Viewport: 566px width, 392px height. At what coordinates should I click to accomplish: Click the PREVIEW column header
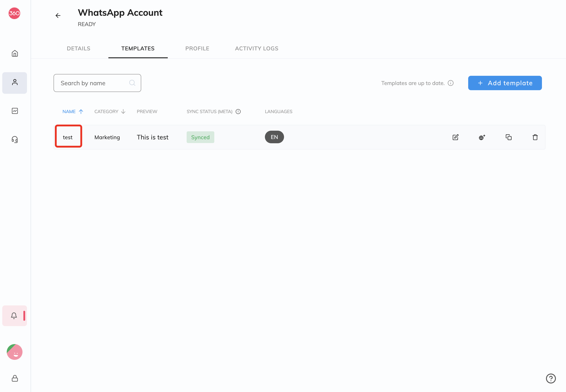coord(147,112)
